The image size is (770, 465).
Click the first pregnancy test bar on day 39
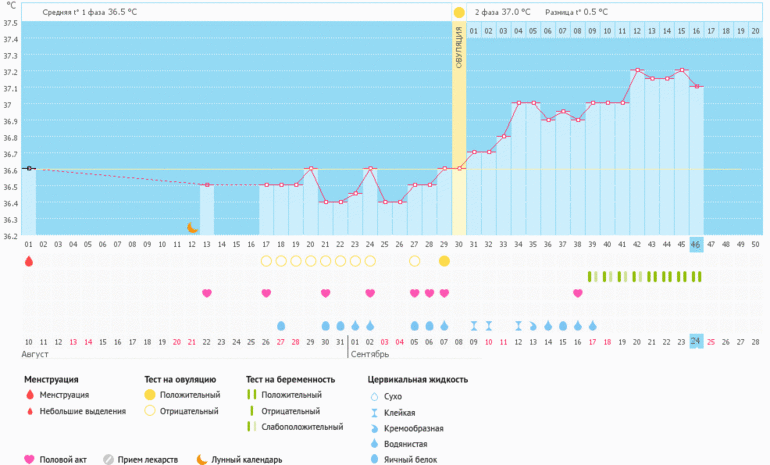click(x=590, y=276)
